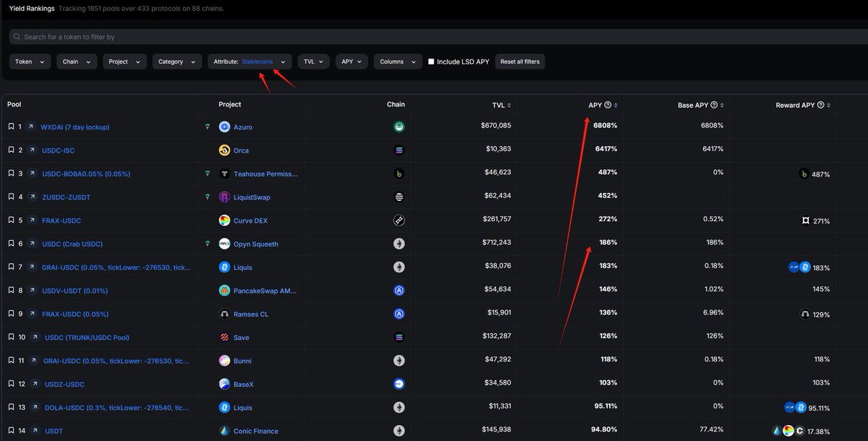Click the Pool column header
868x441 pixels.
point(14,104)
